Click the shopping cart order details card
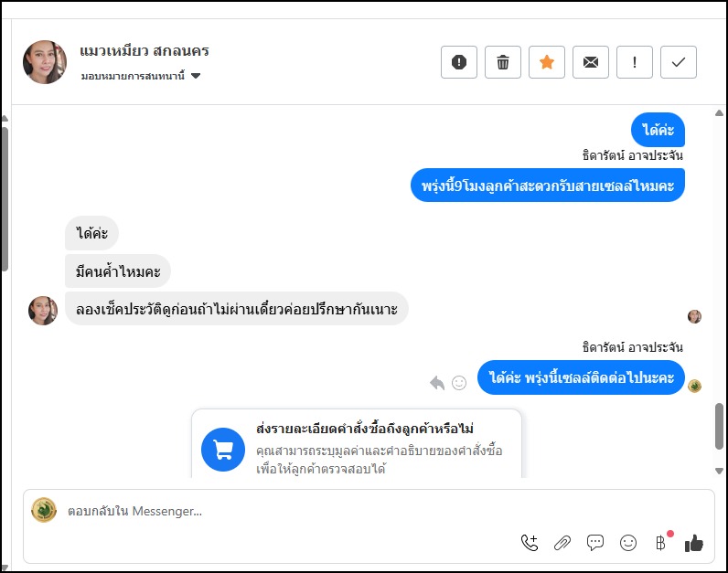The width and height of the screenshot is (728, 573). tap(357, 444)
